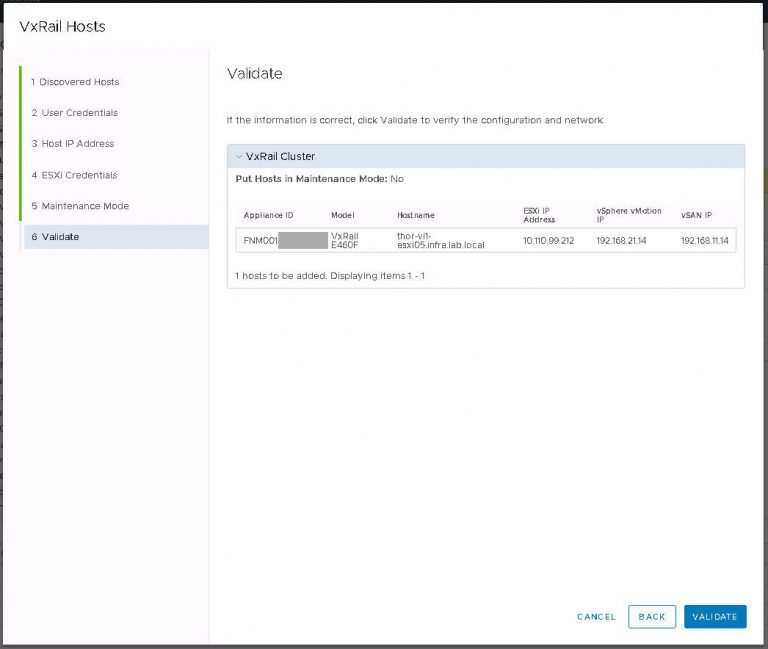Cancel the VxRail Hosts wizard
The width and height of the screenshot is (768, 649).
tap(596, 617)
